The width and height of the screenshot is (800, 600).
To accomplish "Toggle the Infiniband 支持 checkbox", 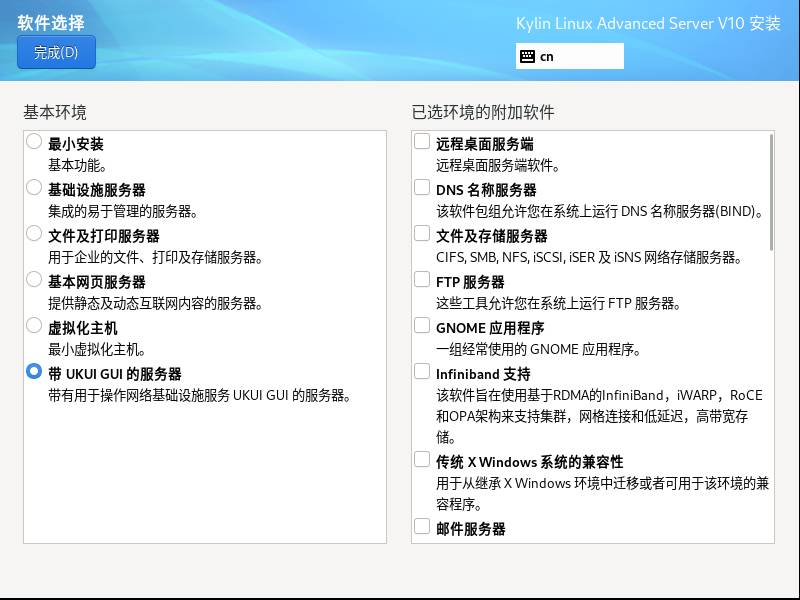I will (x=422, y=372).
